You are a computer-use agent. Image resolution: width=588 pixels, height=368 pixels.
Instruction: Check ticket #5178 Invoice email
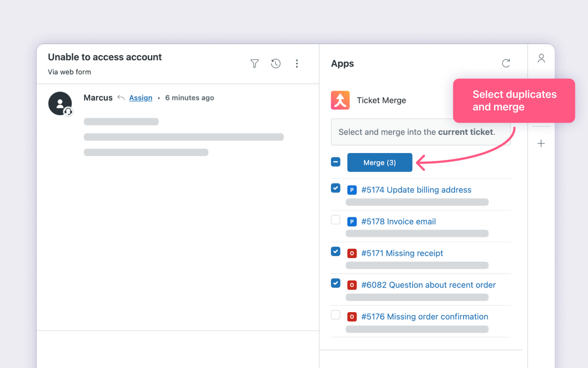pyautogui.click(x=336, y=220)
